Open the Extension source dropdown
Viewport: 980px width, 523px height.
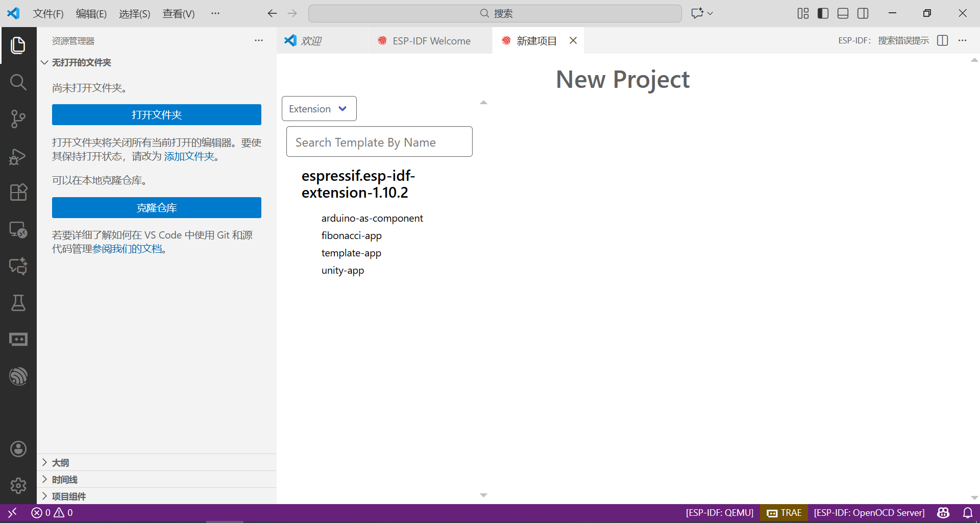click(x=319, y=109)
